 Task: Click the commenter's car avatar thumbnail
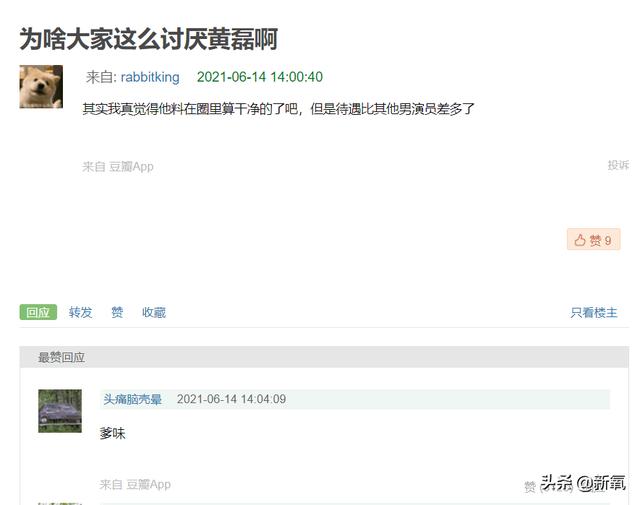60,411
